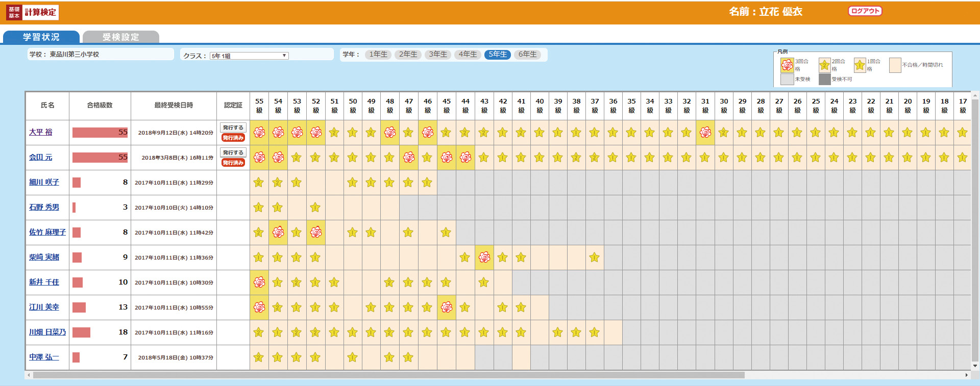Image resolution: width=980 pixels, height=386 pixels.
Task: Click the 受検不可 legend swatch
Action: click(x=825, y=79)
